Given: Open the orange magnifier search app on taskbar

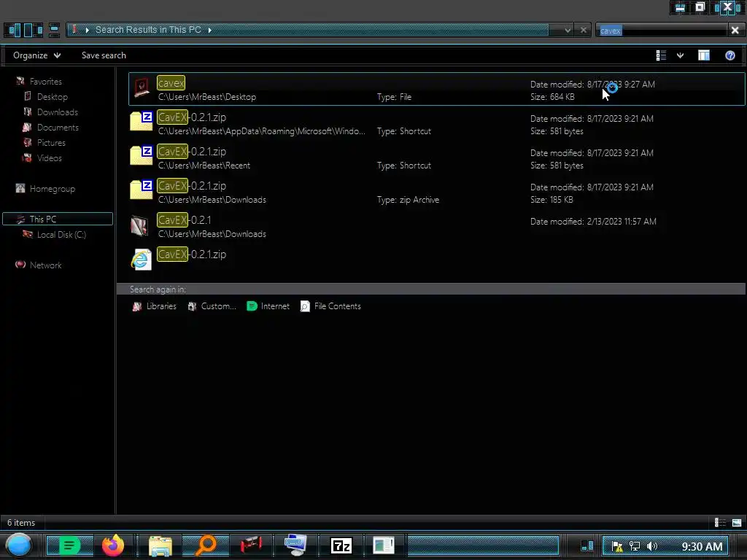Looking at the screenshot, I should tap(206, 545).
